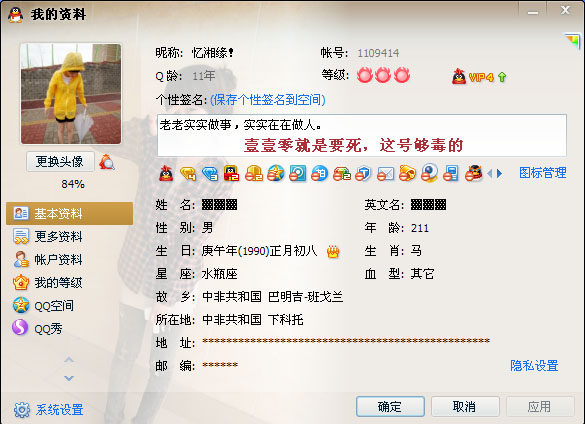585x424 pixels.
Task: Click the security shield icon in icon row
Action: (363, 173)
